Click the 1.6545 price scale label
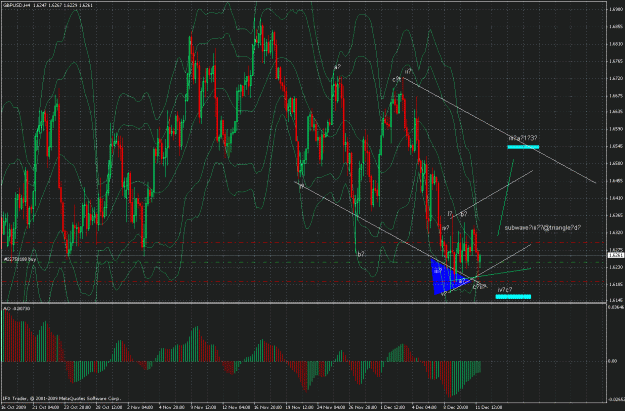Image resolution: width=625 pixels, height=411 pixels. pyautogui.click(x=616, y=146)
